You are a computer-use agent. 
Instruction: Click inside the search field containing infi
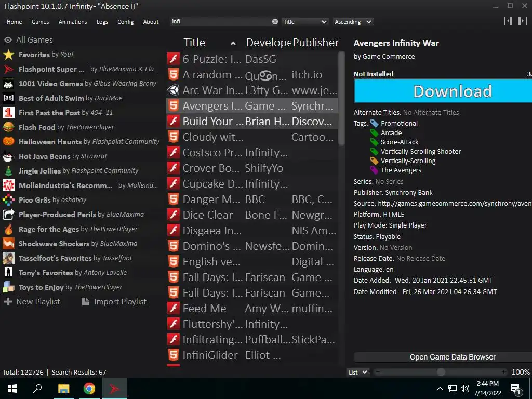[x=220, y=22]
